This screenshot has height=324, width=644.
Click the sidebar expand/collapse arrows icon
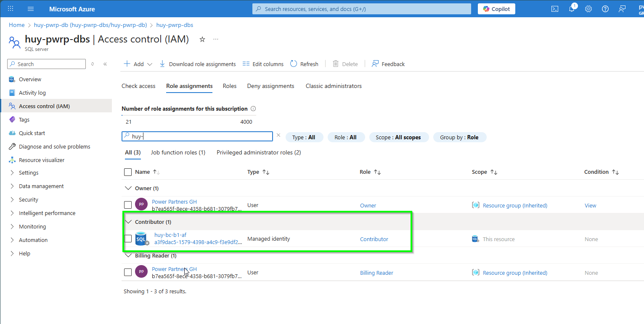93,64
